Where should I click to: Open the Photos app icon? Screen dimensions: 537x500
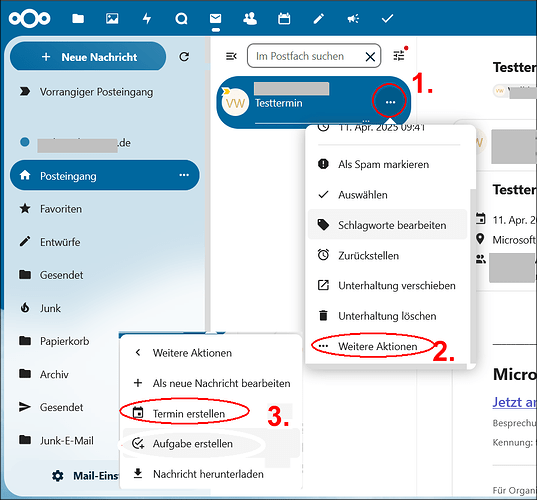(112, 18)
